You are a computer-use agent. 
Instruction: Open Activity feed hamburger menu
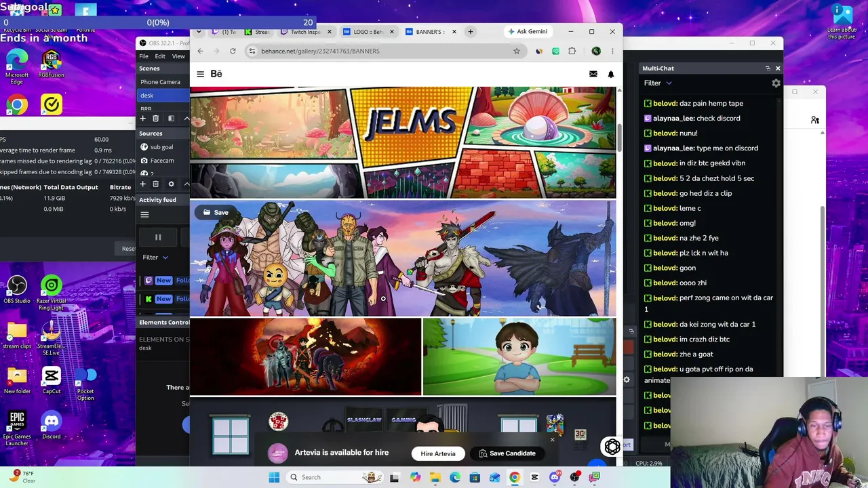(x=144, y=215)
